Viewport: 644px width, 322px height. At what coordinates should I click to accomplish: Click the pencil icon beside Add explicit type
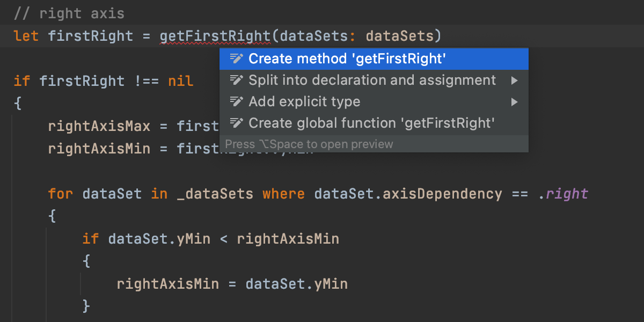[236, 101]
